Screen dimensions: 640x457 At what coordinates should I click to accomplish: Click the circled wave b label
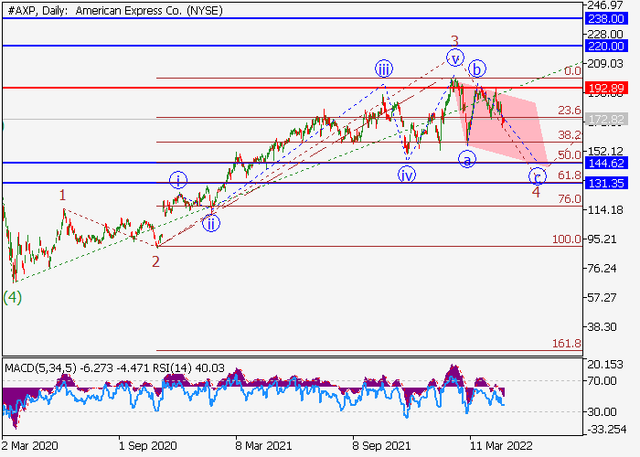479,69
